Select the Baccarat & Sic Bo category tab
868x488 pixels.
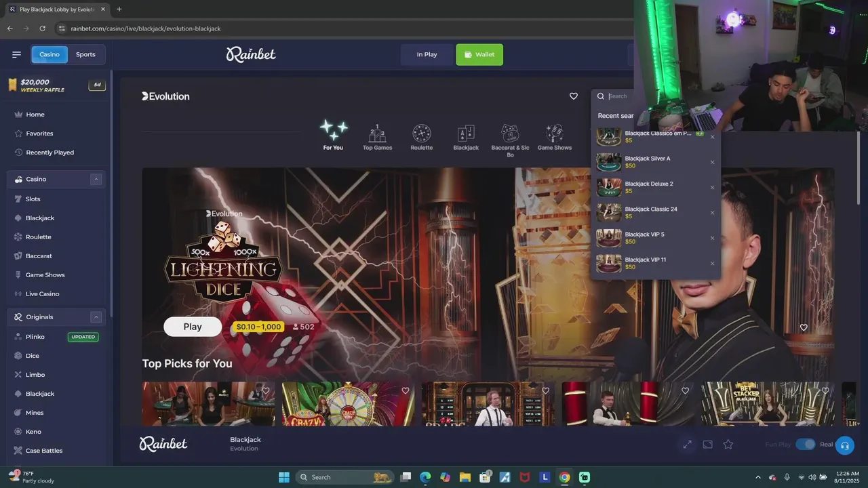point(510,141)
